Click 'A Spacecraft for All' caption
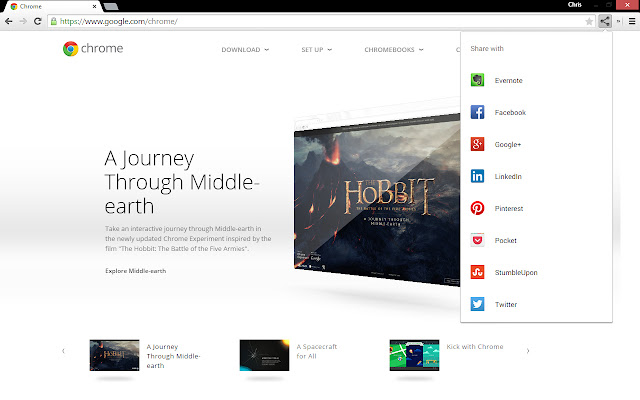The width and height of the screenshot is (640, 400). [x=317, y=351]
